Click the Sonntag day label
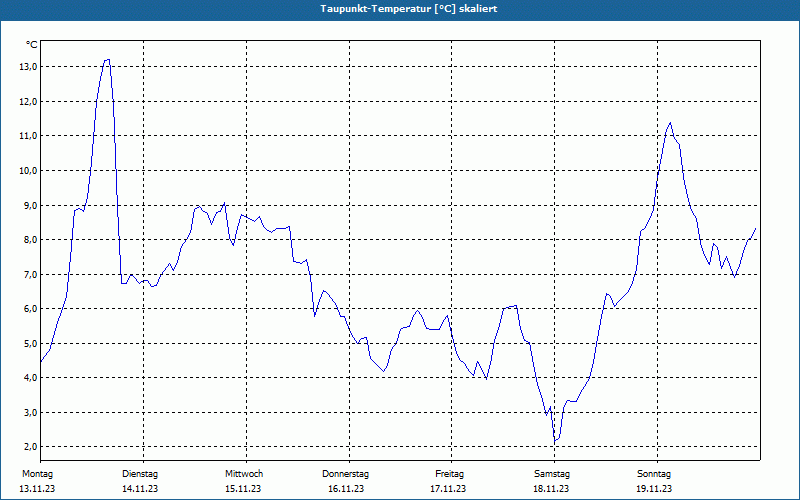This screenshot has height=500, width=800. pos(654,474)
